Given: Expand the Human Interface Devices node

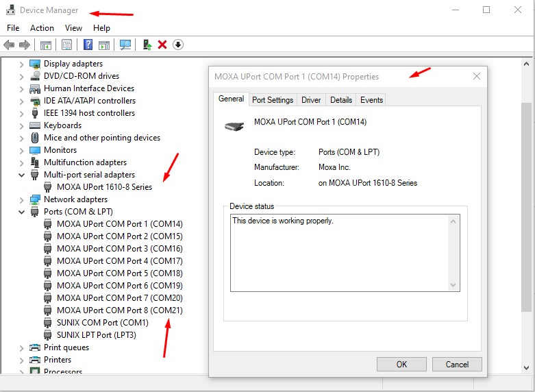Looking at the screenshot, I should coord(21,89).
